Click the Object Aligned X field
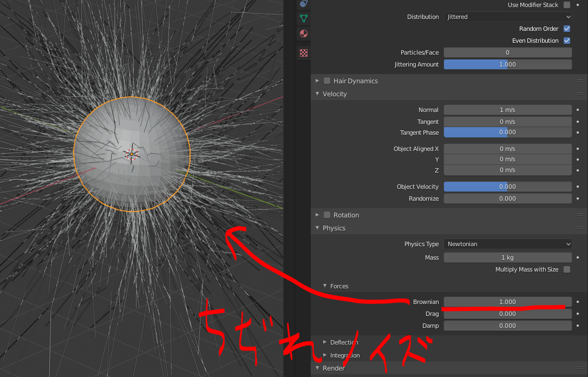The width and height of the screenshot is (588, 377). point(508,149)
